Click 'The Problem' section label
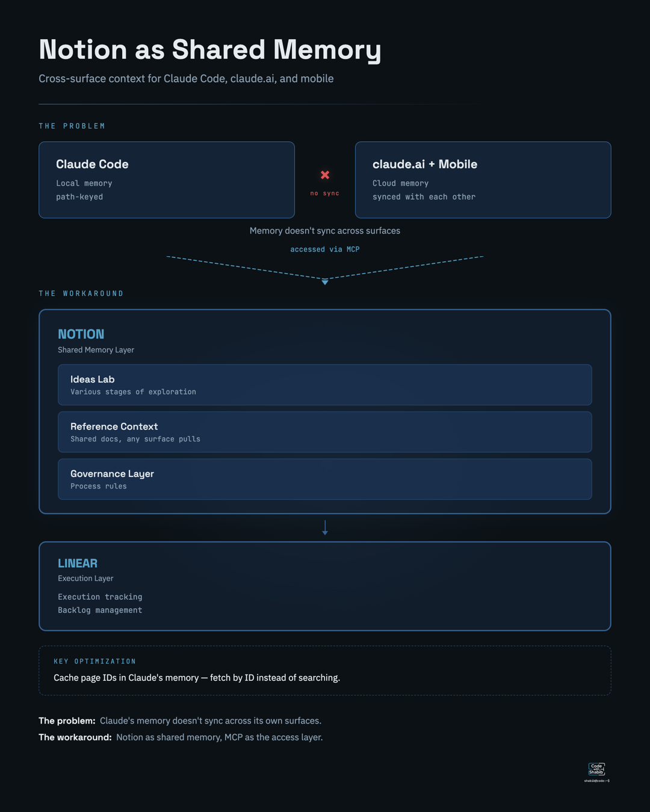Screen dimensions: 650x812 tap(72, 126)
